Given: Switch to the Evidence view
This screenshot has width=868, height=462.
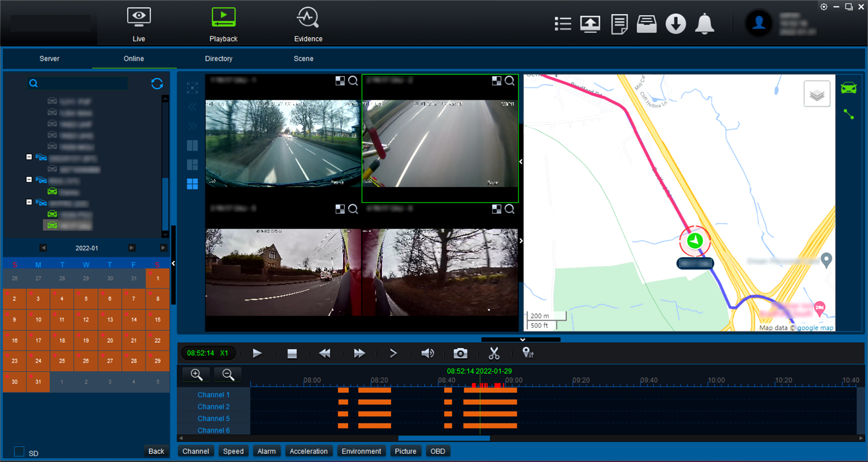Looking at the screenshot, I should point(308,24).
